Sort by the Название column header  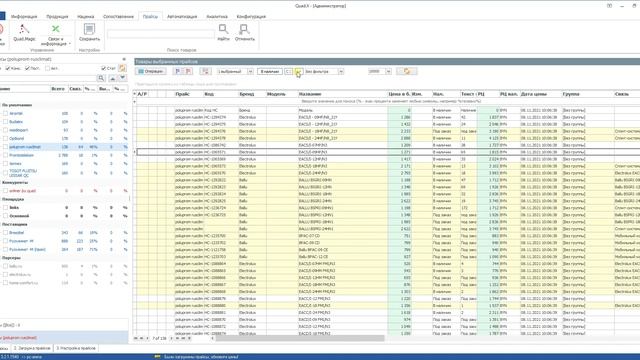click(x=342, y=94)
